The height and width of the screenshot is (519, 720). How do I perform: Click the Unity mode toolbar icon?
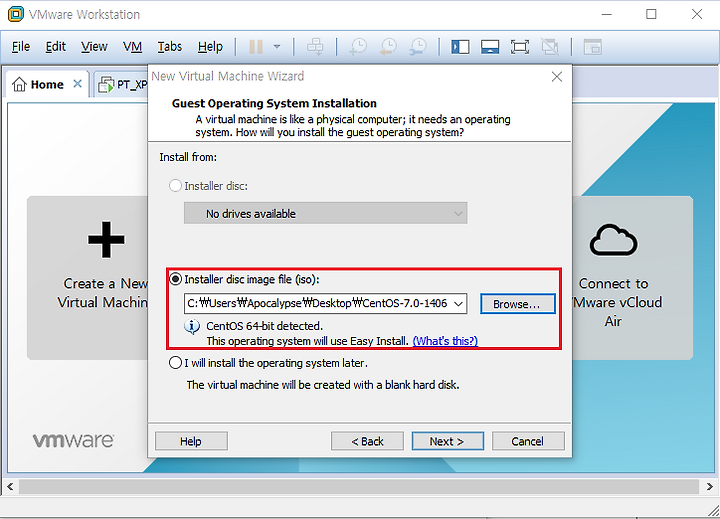pyautogui.click(x=550, y=47)
